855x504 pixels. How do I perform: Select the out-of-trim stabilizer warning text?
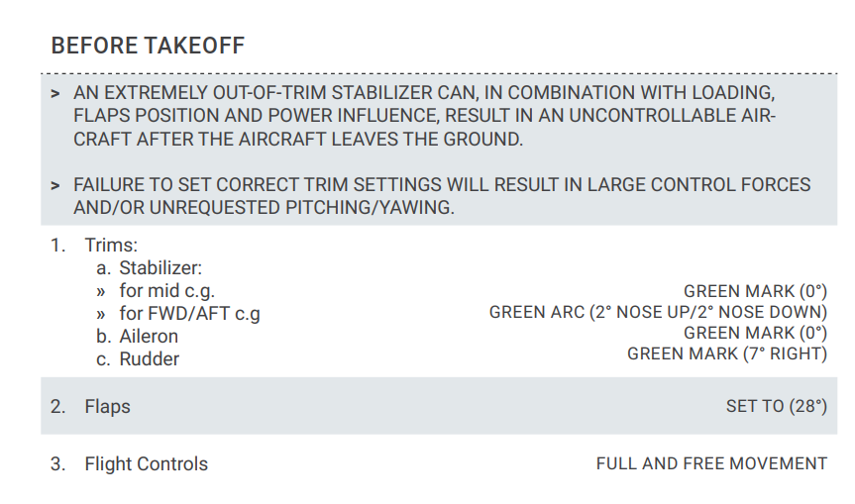pos(424,116)
